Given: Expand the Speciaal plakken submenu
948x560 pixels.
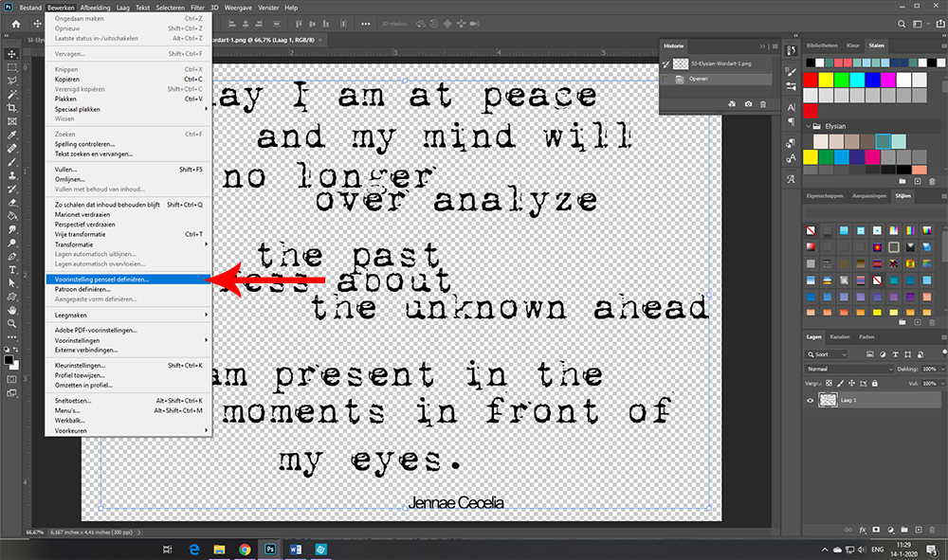Looking at the screenshot, I should tap(128, 109).
